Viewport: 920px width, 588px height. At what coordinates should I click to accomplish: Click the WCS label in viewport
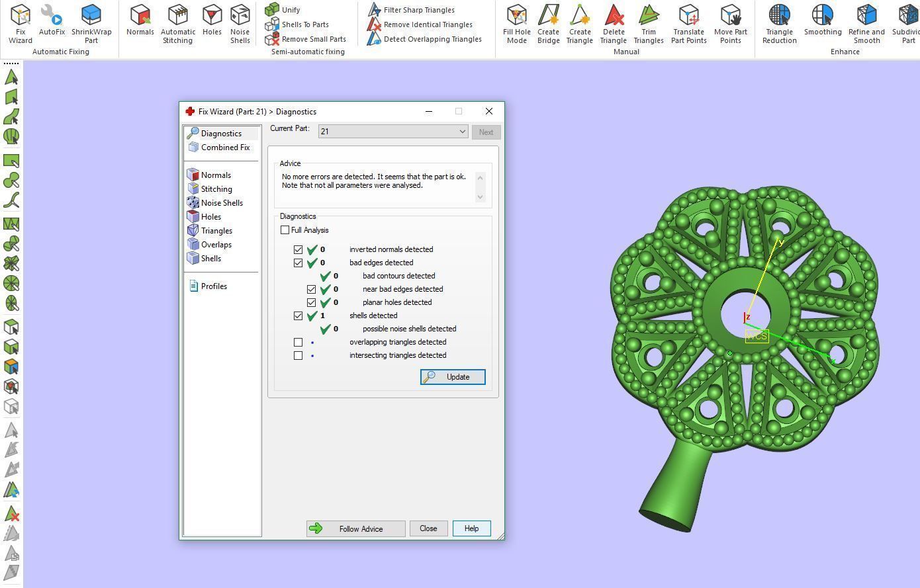click(x=757, y=336)
